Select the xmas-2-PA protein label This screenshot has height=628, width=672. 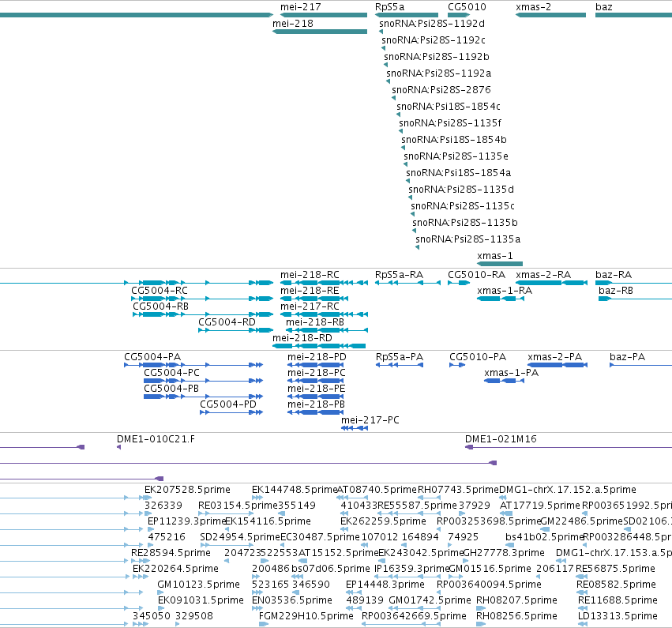coord(555,357)
